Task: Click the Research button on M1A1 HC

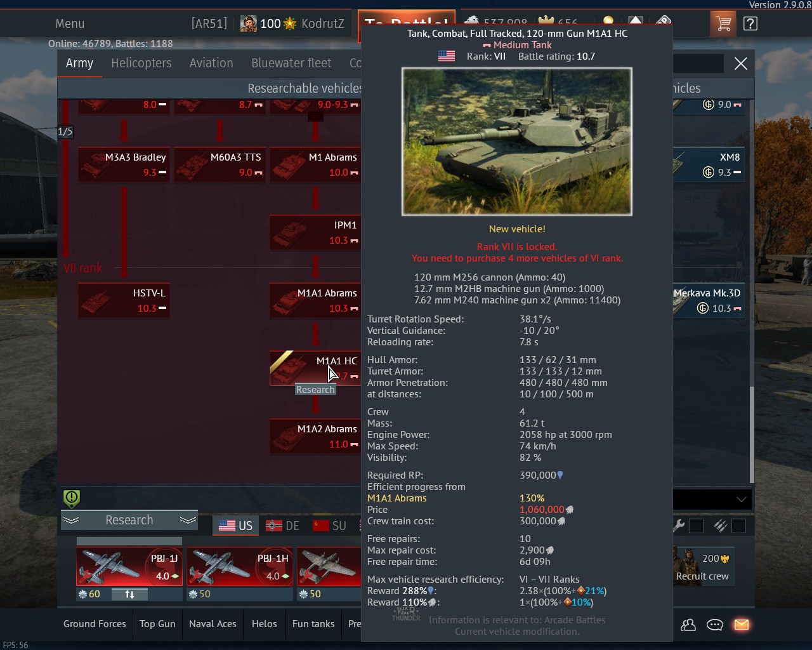Action: tap(315, 390)
